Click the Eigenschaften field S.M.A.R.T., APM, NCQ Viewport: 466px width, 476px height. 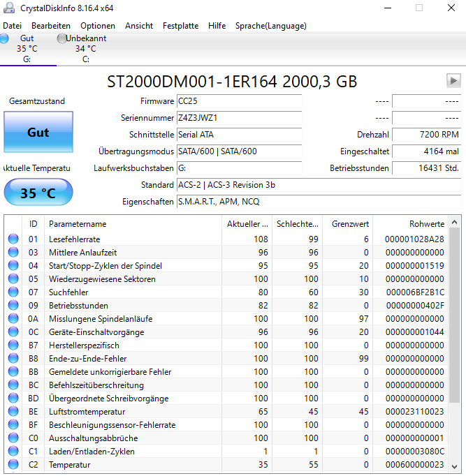(319, 202)
